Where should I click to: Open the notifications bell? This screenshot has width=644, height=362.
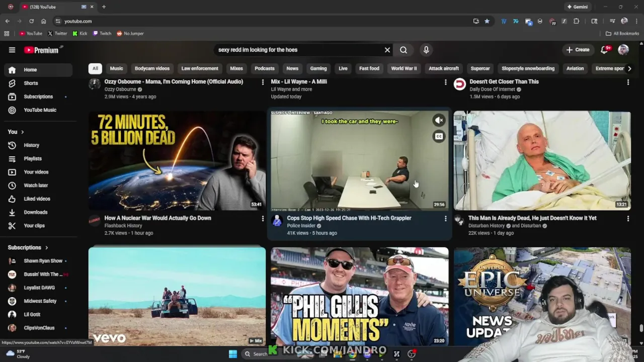[x=605, y=50]
